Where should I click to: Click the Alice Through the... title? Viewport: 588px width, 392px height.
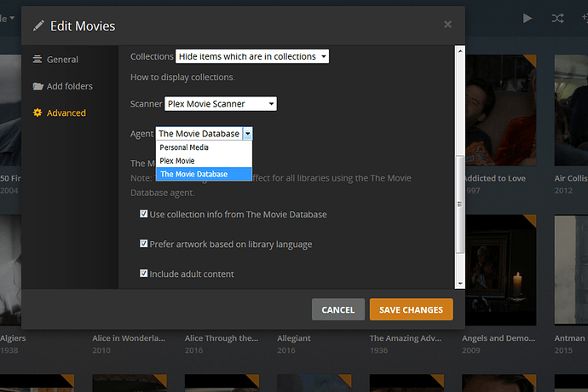coord(222,338)
